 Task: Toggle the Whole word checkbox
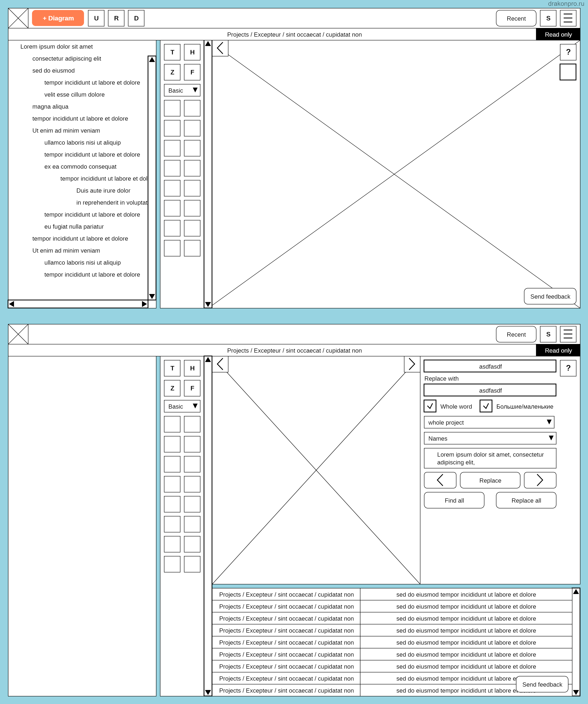pyautogui.click(x=430, y=406)
